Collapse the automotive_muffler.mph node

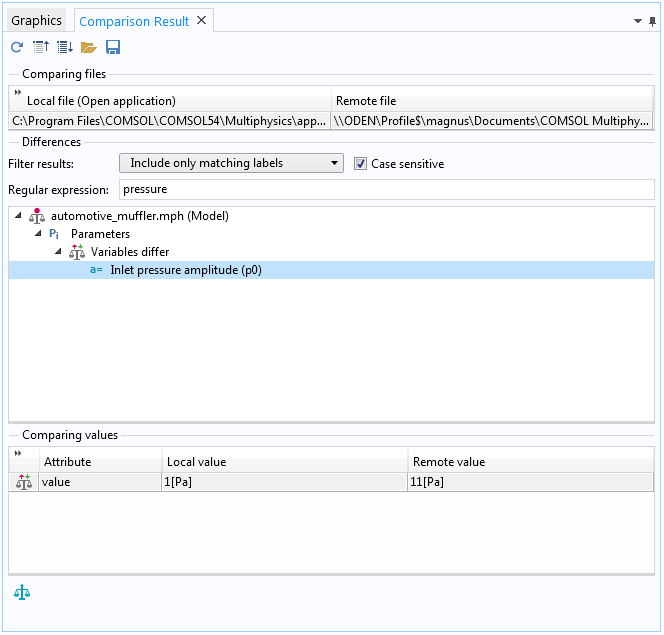[x=18, y=215]
